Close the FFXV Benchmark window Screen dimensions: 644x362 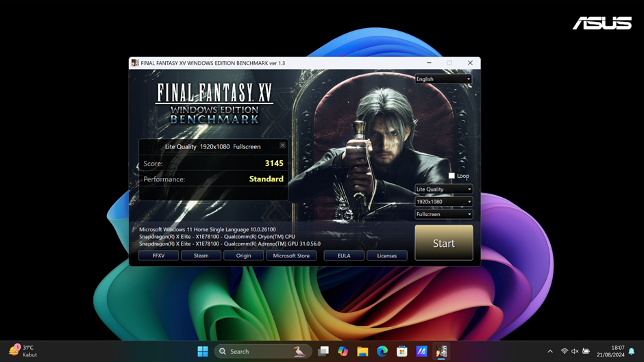(x=470, y=63)
